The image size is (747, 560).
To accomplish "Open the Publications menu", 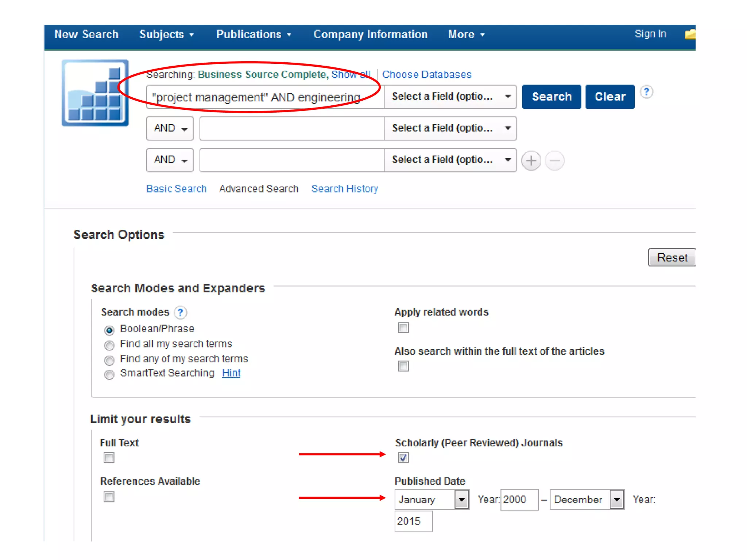I will coord(253,34).
